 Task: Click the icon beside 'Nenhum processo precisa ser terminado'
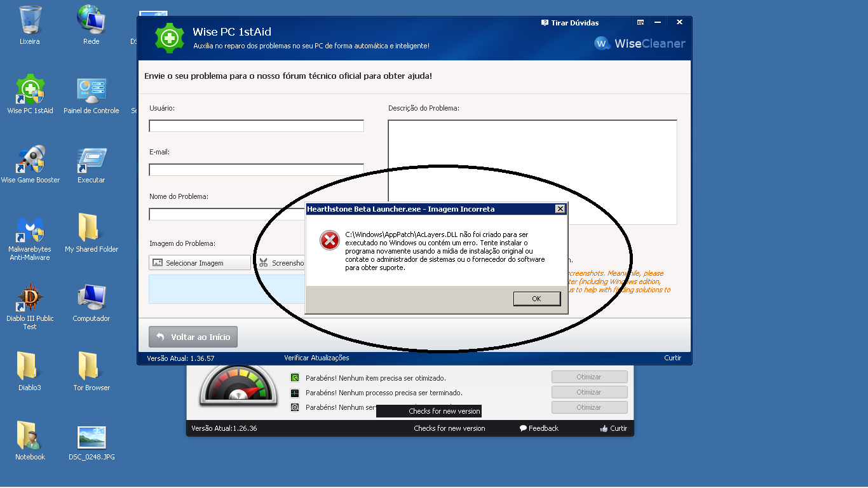point(295,393)
